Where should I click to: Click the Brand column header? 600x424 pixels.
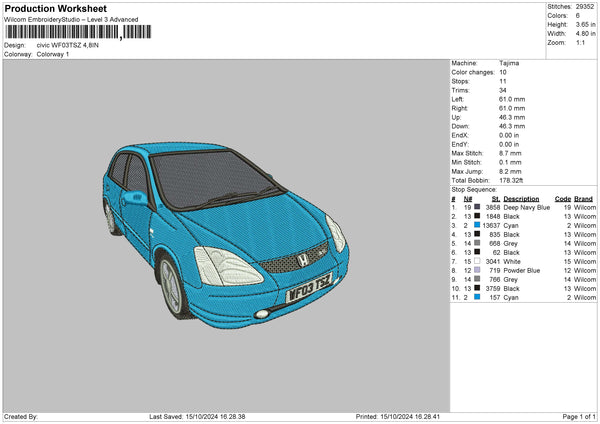pos(584,198)
